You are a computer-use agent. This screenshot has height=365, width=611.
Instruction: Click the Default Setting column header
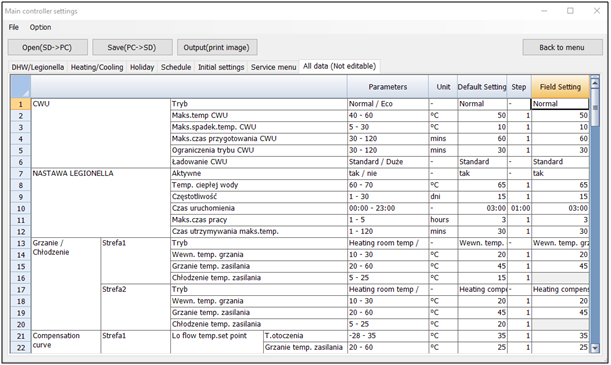(x=482, y=87)
